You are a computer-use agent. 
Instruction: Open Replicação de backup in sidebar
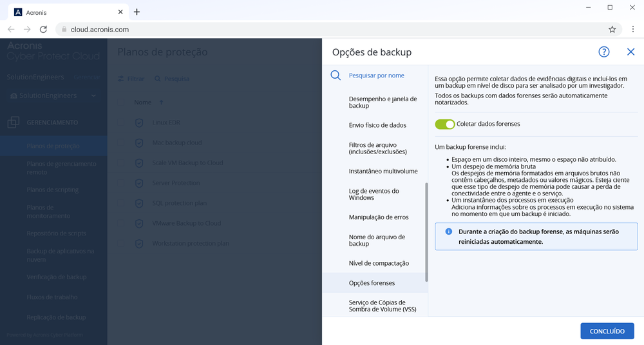coord(56,317)
